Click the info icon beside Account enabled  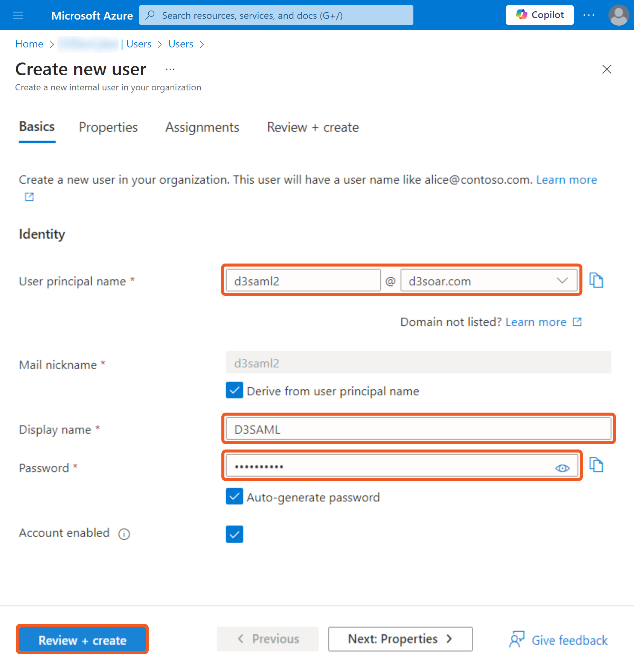(x=124, y=534)
